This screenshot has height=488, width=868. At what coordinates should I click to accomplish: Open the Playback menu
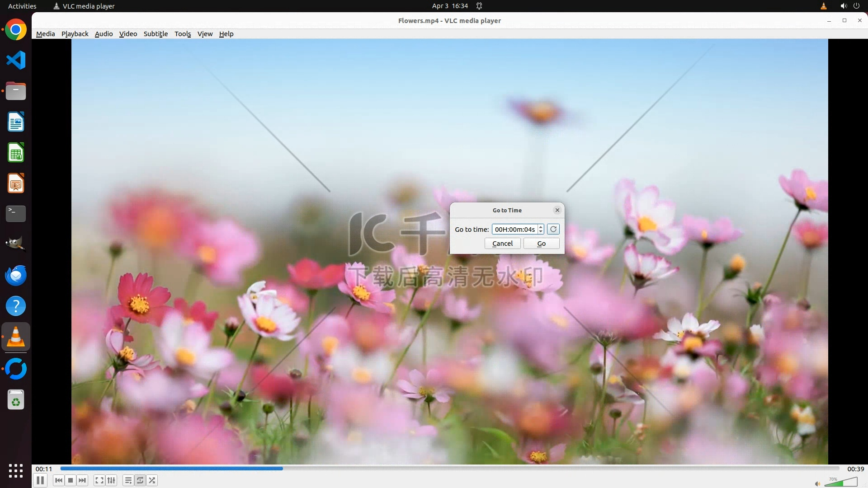click(75, 34)
